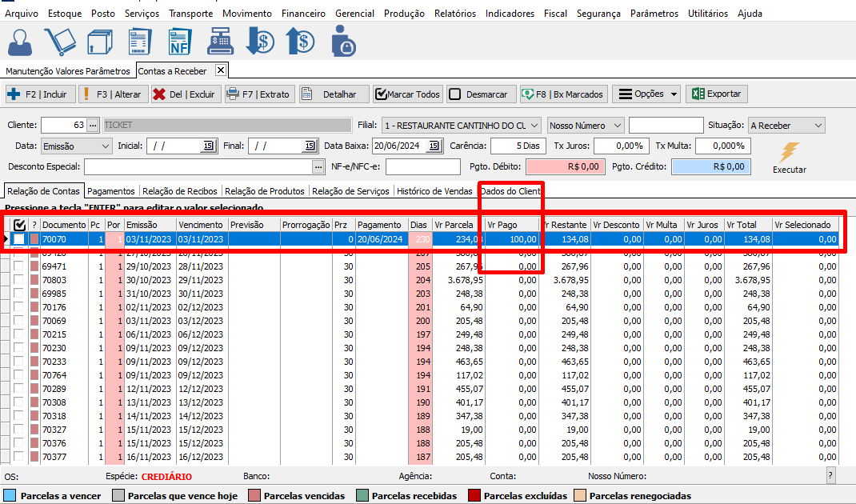Open the cash register icon
856x504 pixels.
click(x=220, y=42)
